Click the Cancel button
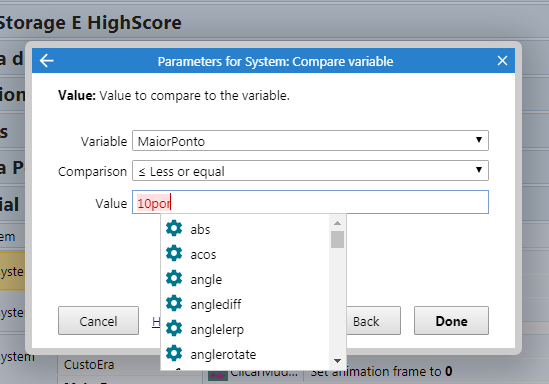549x384 pixels. (98, 321)
